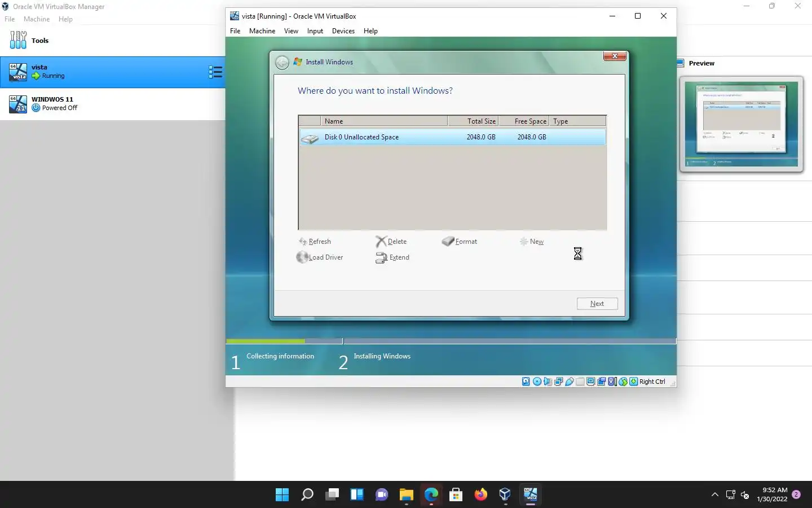Click the Back arrow in Install Windows

(282, 62)
